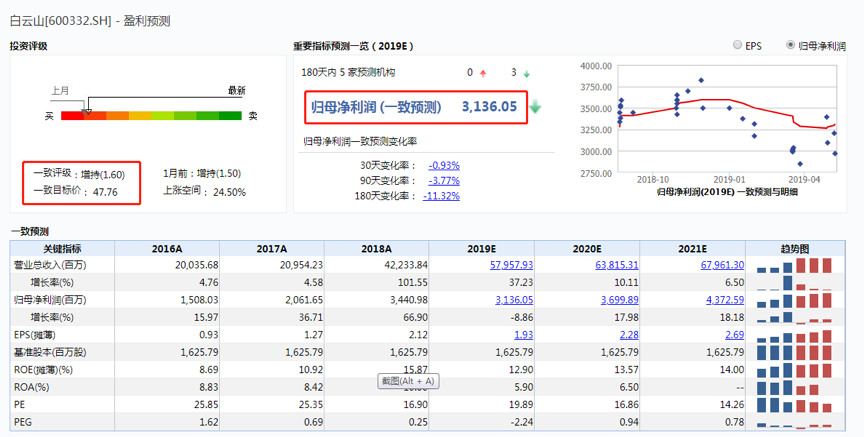Click the 2019E EPS value 1.93
Viewport: 864px width, 437px height.
[523, 333]
